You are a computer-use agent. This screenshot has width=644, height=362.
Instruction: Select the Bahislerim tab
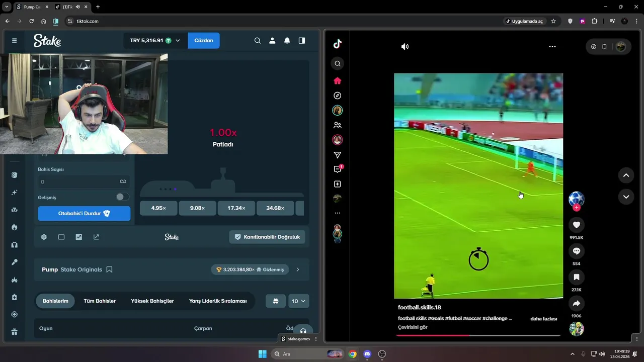[x=55, y=301]
